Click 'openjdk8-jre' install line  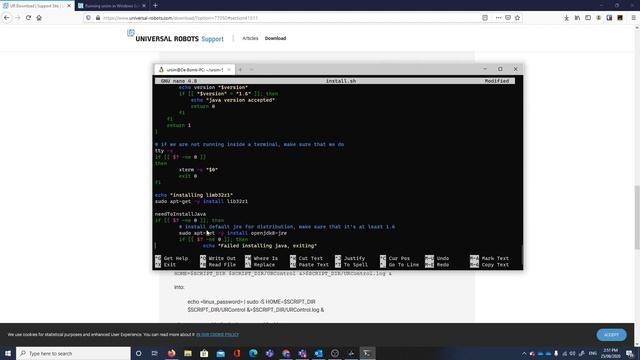tap(233, 233)
